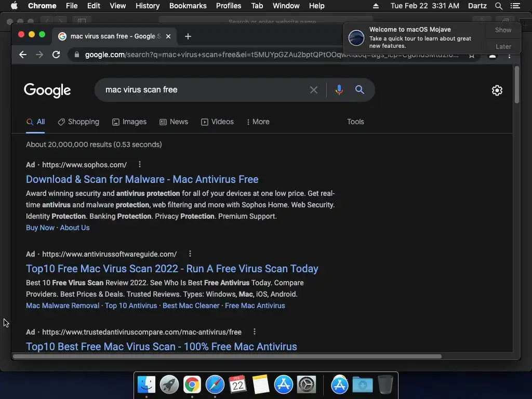Follow the About Us sitelink
The image size is (532, 399).
(75, 228)
